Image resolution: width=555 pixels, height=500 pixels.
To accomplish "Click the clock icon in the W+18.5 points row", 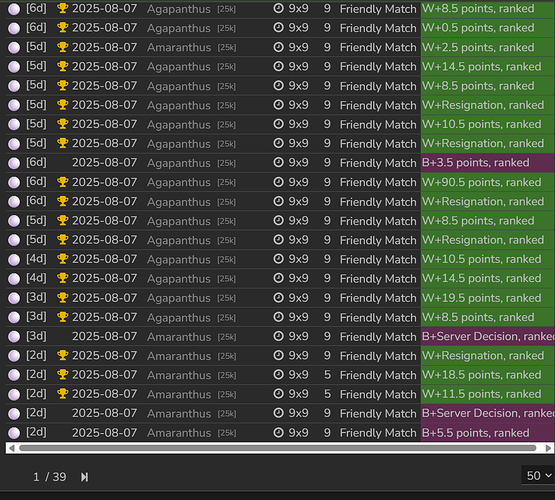I will tap(279, 374).
